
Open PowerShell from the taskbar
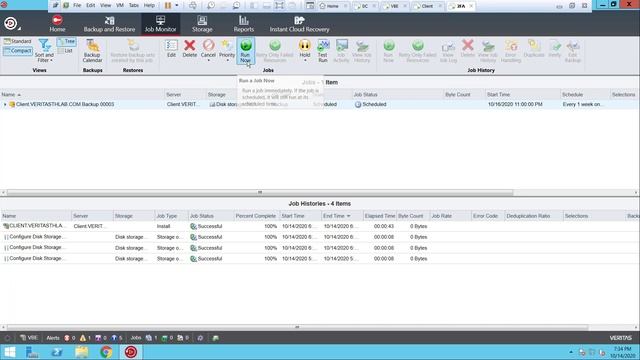[57, 352]
